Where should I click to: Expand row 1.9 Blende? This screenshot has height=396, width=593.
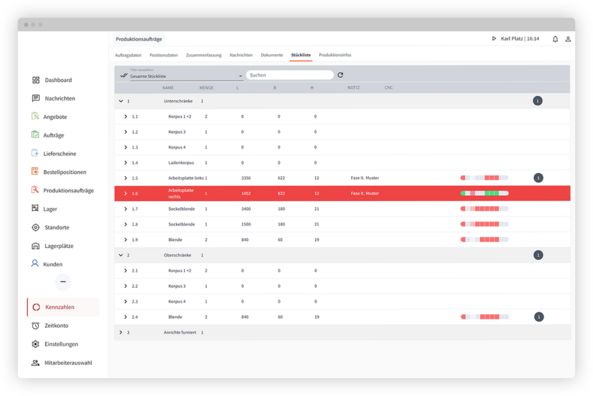click(126, 240)
